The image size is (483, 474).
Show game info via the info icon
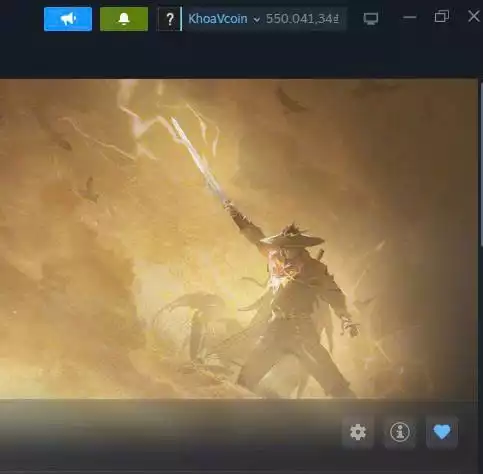click(400, 432)
